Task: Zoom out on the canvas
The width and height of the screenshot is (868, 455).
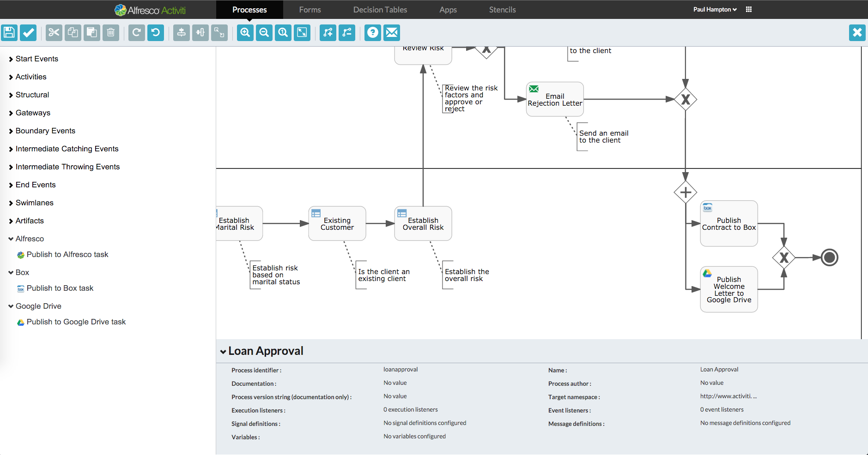Action: 264,32
